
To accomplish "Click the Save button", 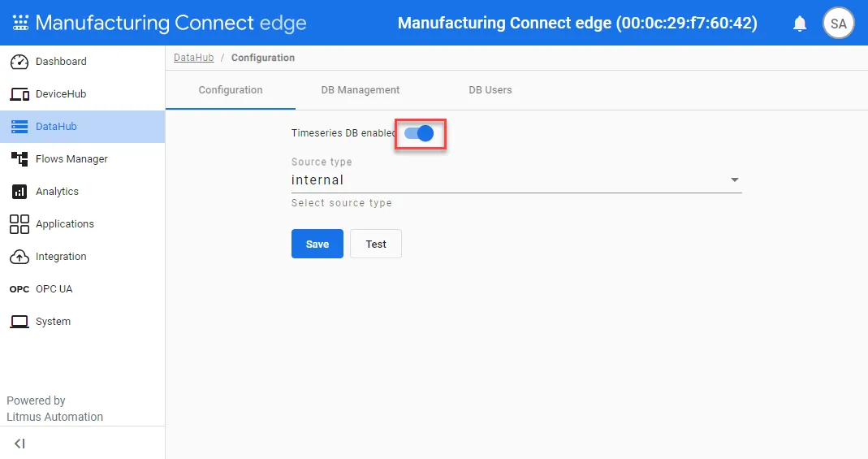I will pyautogui.click(x=317, y=245).
